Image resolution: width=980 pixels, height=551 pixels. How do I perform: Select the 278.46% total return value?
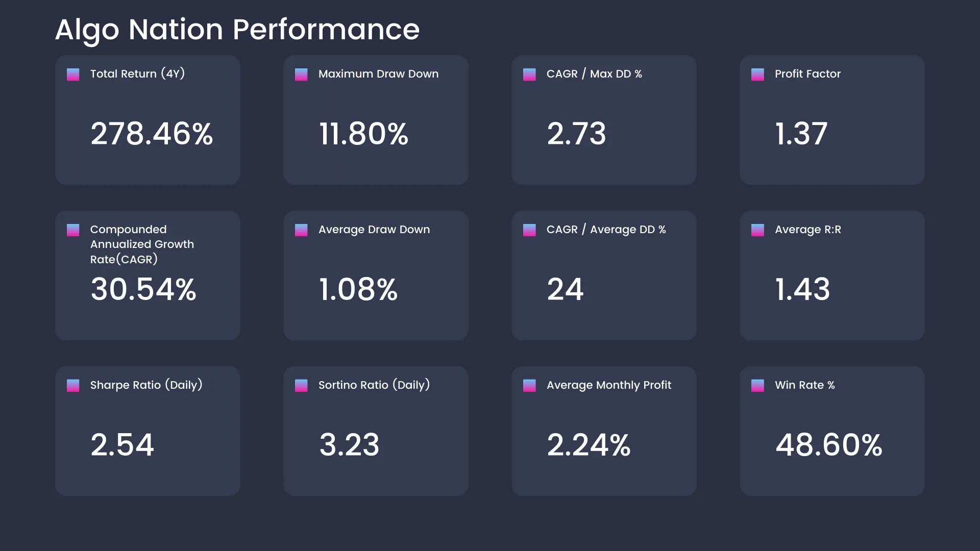152,134
